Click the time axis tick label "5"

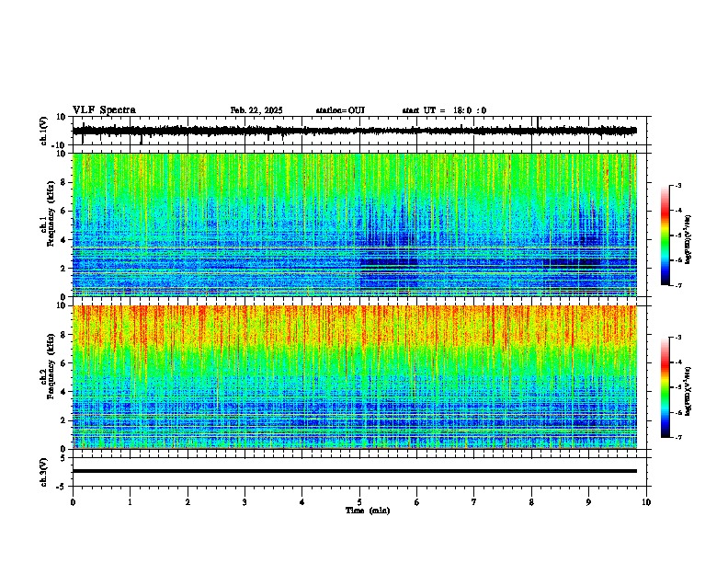[x=359, y=502]
